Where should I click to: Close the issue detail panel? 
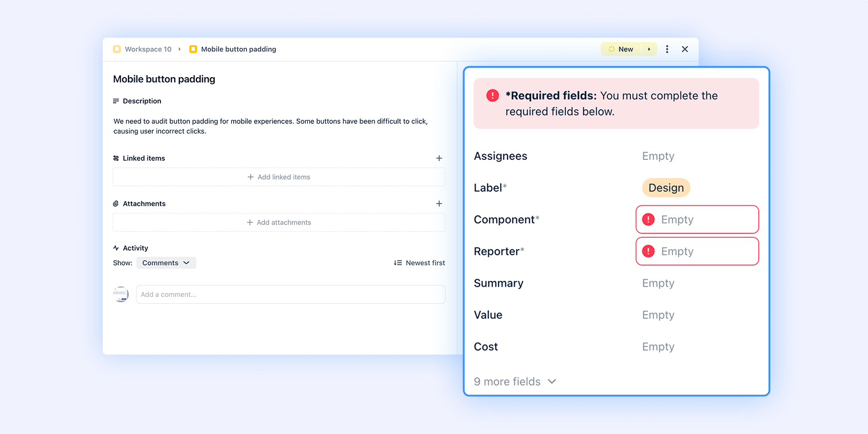click(x=685, y=49)
